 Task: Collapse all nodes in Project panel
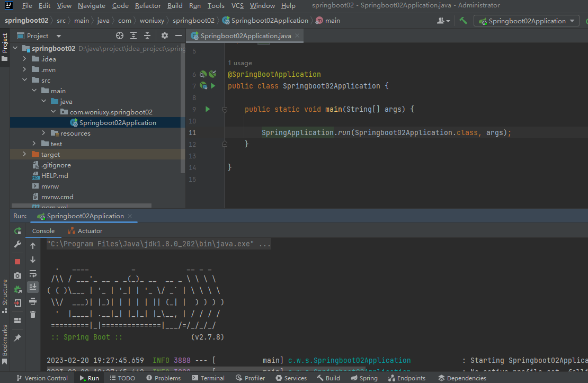pyautogui.click(x=147, y=35)
